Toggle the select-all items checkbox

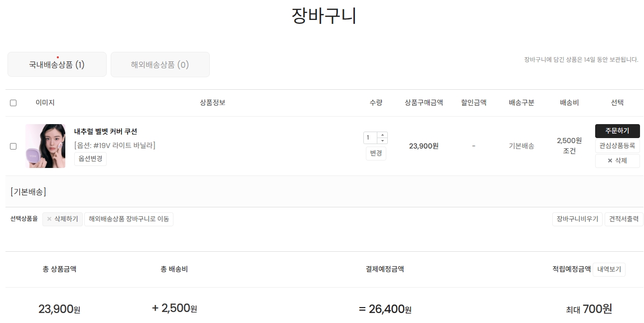[13, 103]
